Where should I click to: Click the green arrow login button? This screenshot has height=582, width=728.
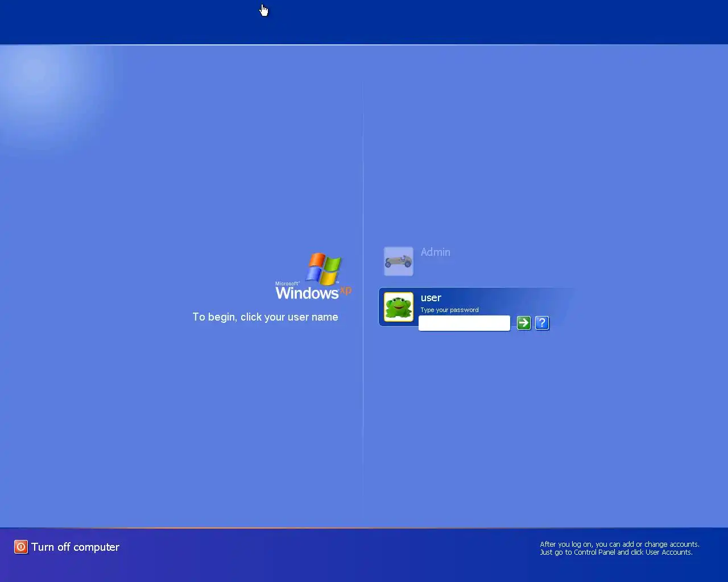click(x=524, y=323)
